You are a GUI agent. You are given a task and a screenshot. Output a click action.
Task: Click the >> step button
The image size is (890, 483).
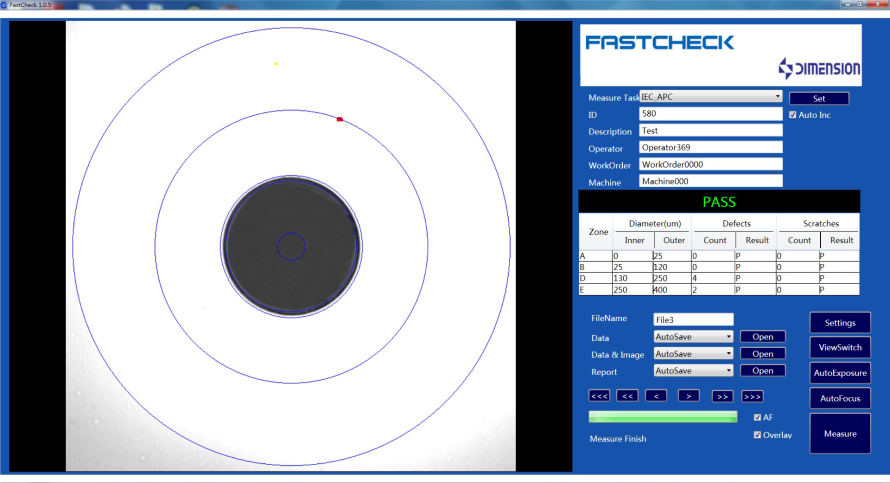(723, 396)
